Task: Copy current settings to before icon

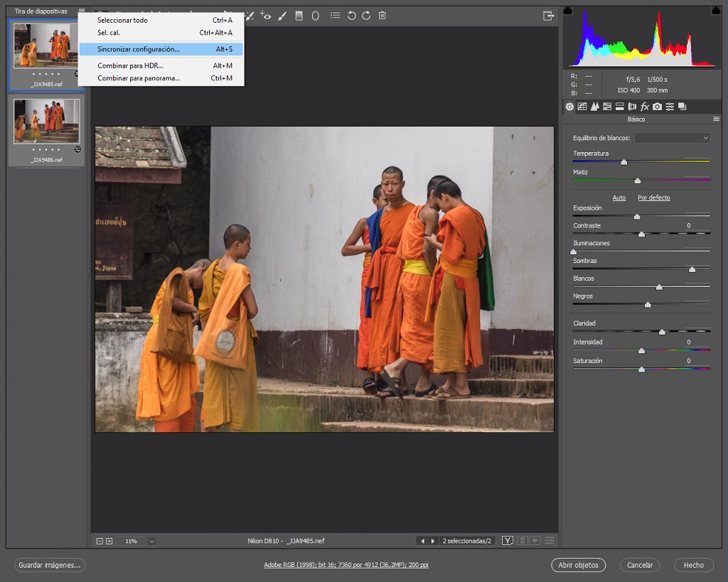Action: coord(535,541)
